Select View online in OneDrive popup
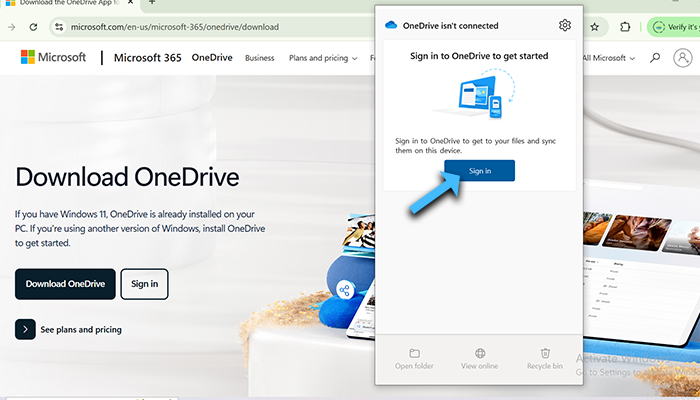 click(479, 359)
